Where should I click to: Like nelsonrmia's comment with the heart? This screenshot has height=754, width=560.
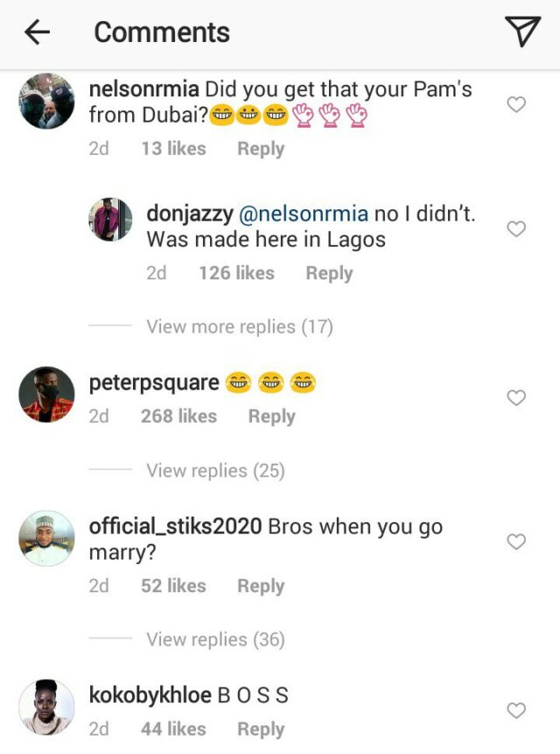click(x=517, y=105)
